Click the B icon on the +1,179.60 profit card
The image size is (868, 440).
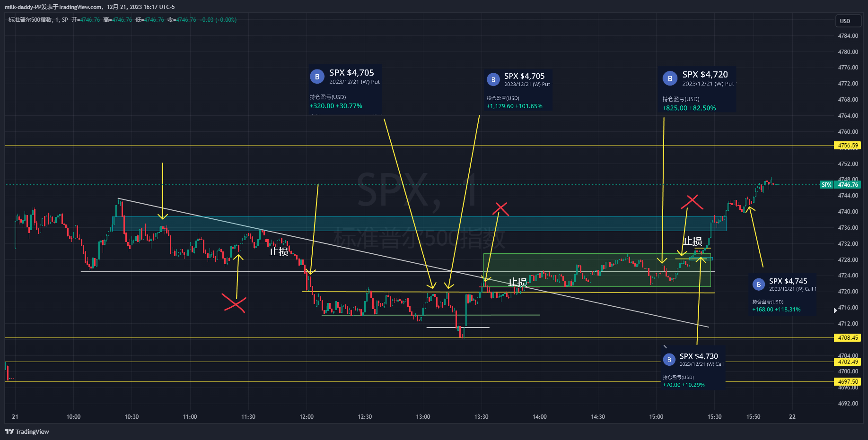coord(493,80)
